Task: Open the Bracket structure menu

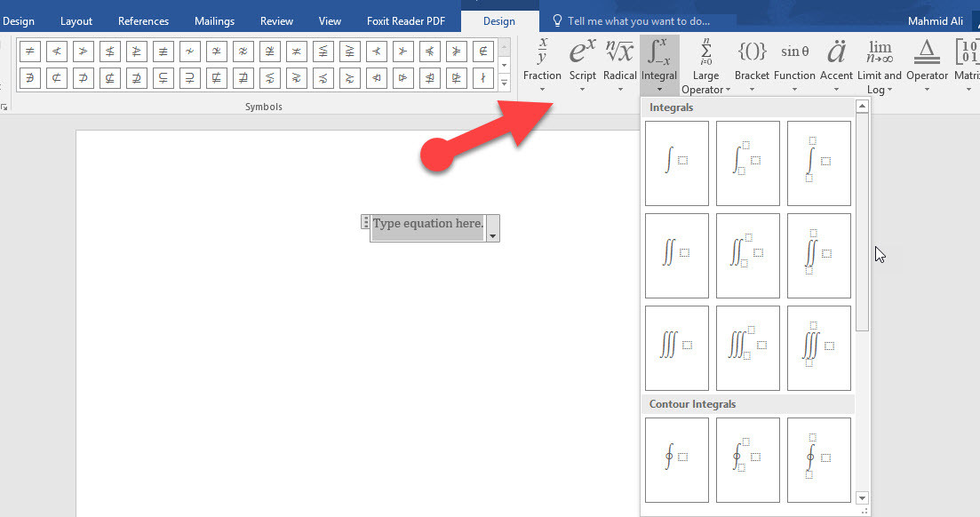Action: tap(752, 64)
